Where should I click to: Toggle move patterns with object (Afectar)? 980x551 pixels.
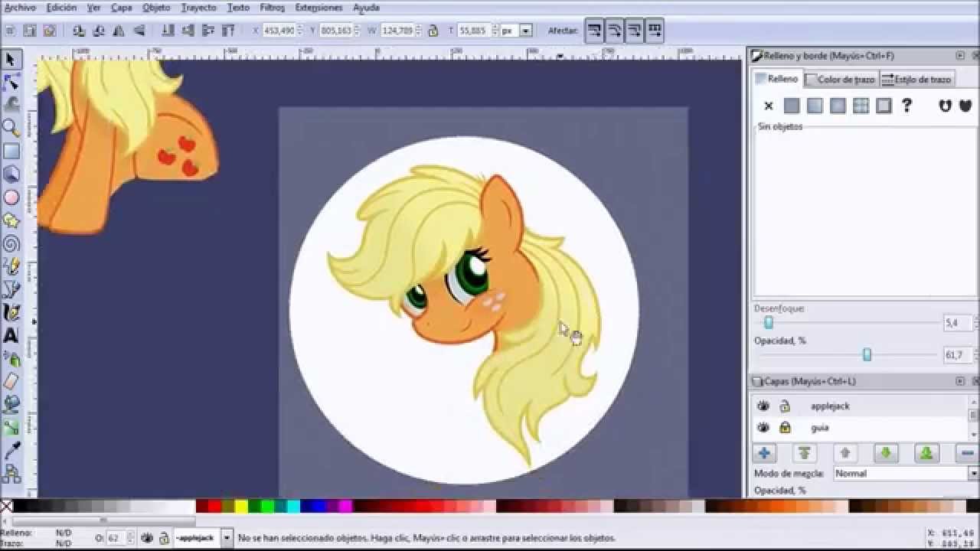[x=654, y=31]
